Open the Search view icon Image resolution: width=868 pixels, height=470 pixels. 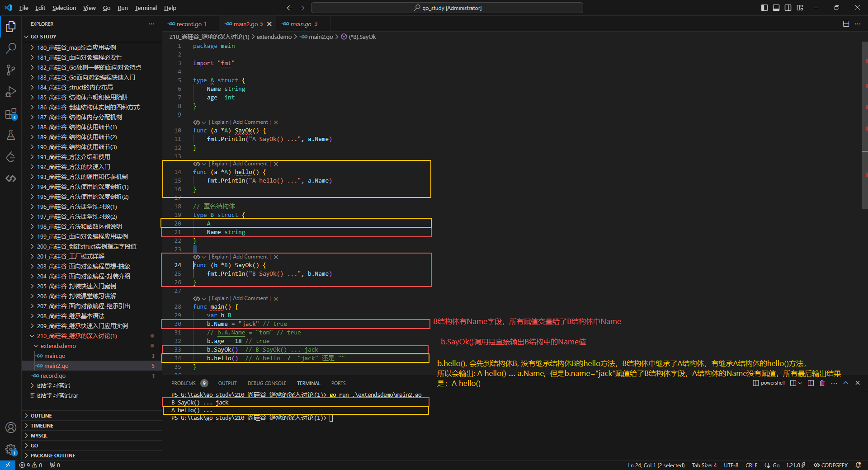tap(11, 48)
